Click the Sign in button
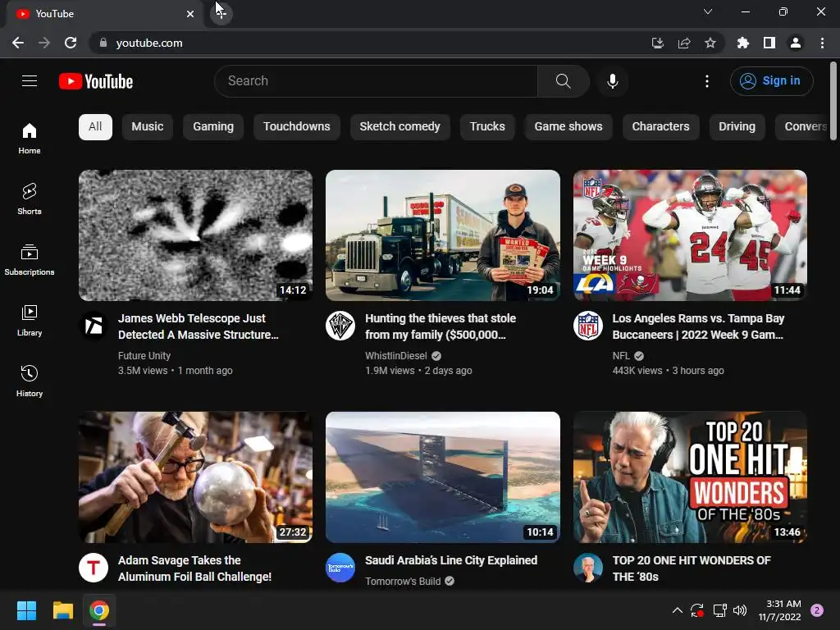Image resolution: width=840 pixels, height=630 pixels. pyautogui.click(x=771, y=81)
